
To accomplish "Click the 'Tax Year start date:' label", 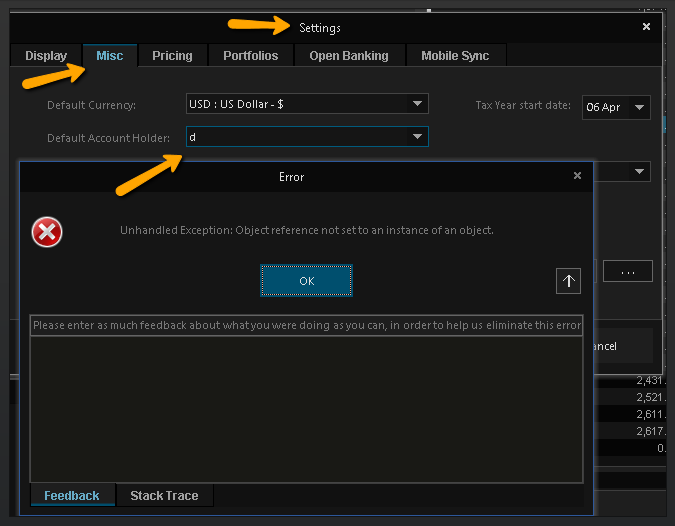I will [523, 105].
